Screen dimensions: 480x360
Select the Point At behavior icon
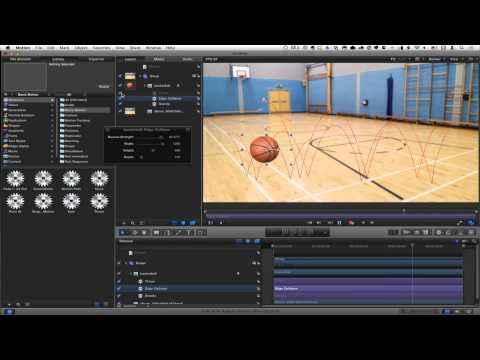pos(15,201)
